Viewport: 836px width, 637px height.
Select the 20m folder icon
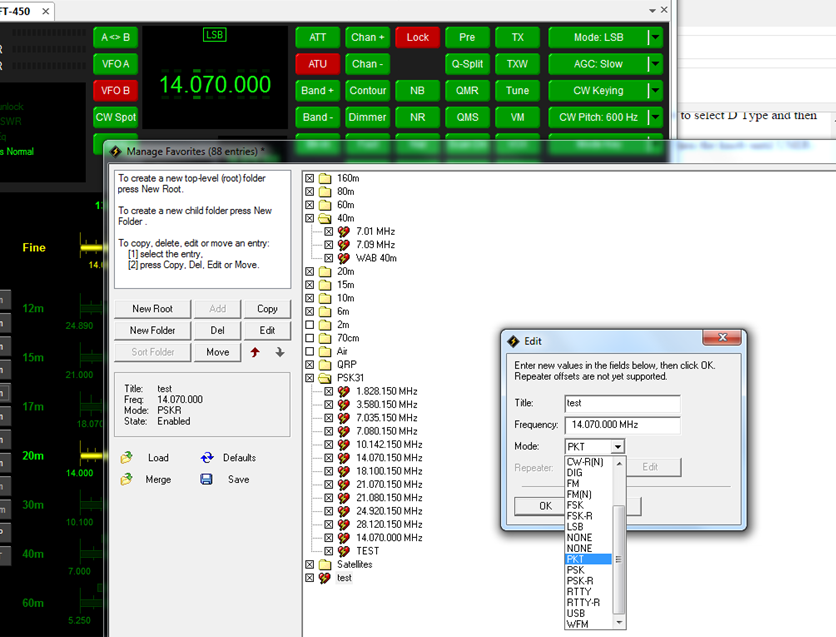tap(325, 271)
